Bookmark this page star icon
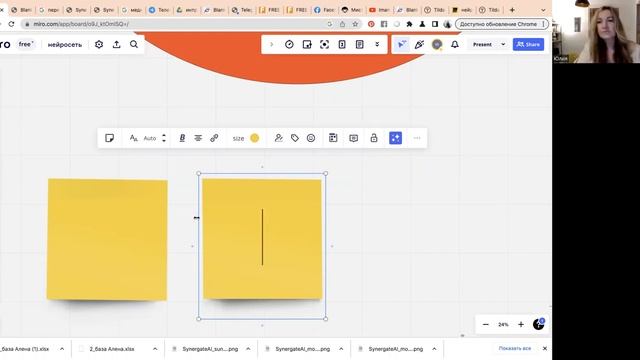This screenshot has width=640, height=360. 355,24
